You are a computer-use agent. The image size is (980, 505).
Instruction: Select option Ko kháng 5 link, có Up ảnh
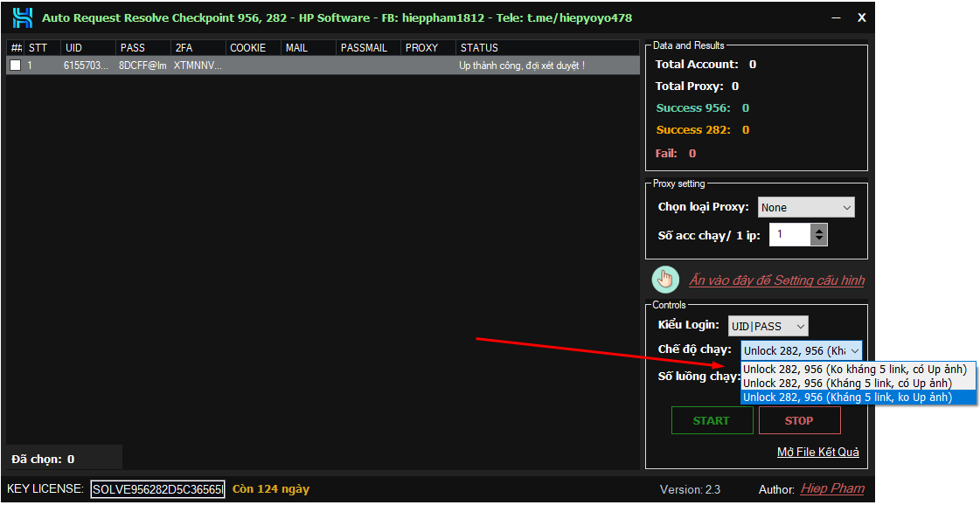[x=854, y=370]
